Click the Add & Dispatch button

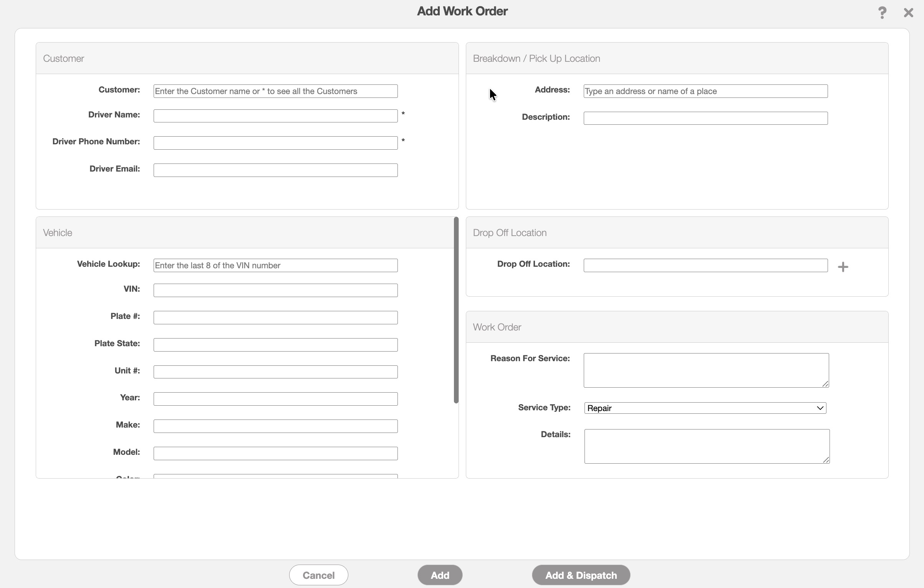click(x=581, y=575)
